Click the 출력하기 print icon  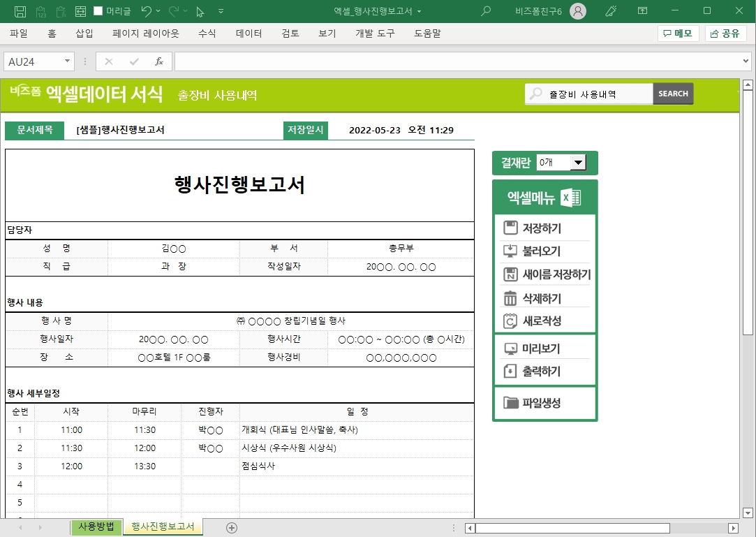[510, 371]
